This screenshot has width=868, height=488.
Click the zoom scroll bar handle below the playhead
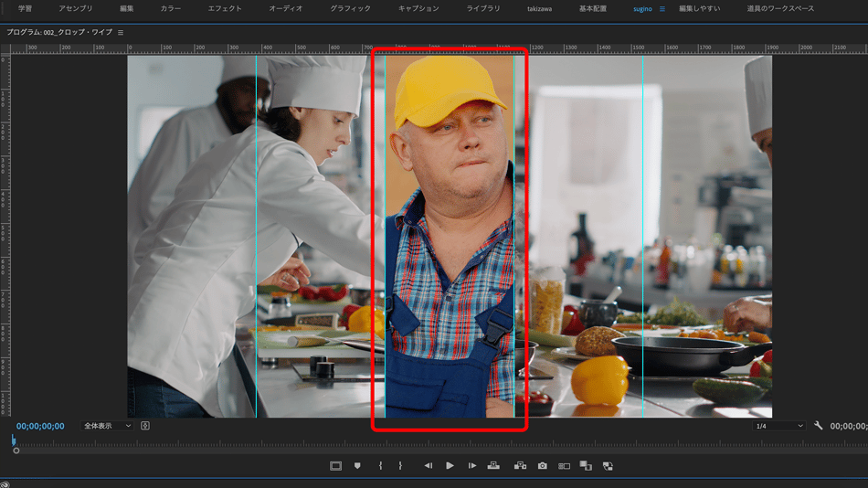click(16, 451)
